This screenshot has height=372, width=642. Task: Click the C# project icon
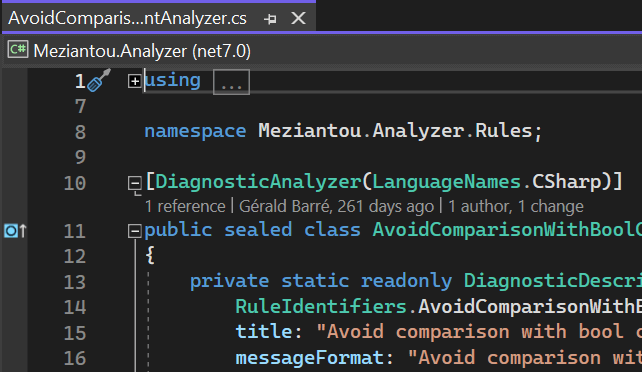click(x=18, y=50)
